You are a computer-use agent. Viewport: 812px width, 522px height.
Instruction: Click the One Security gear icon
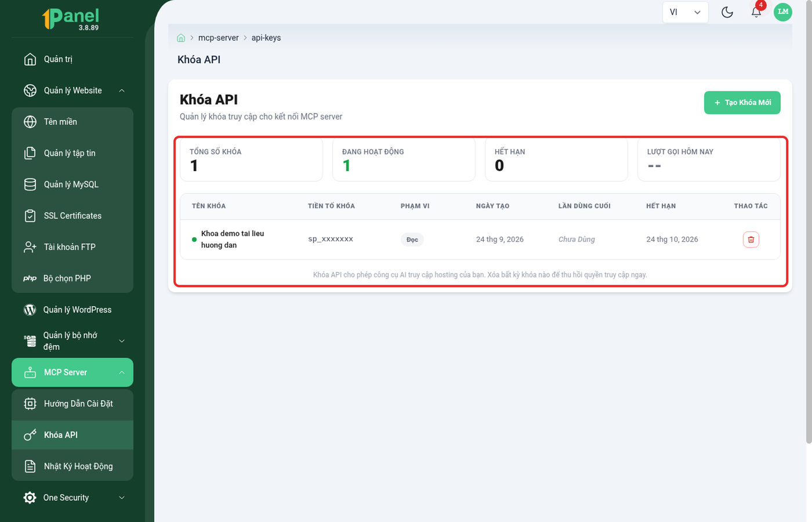click(x=30, y=498)
